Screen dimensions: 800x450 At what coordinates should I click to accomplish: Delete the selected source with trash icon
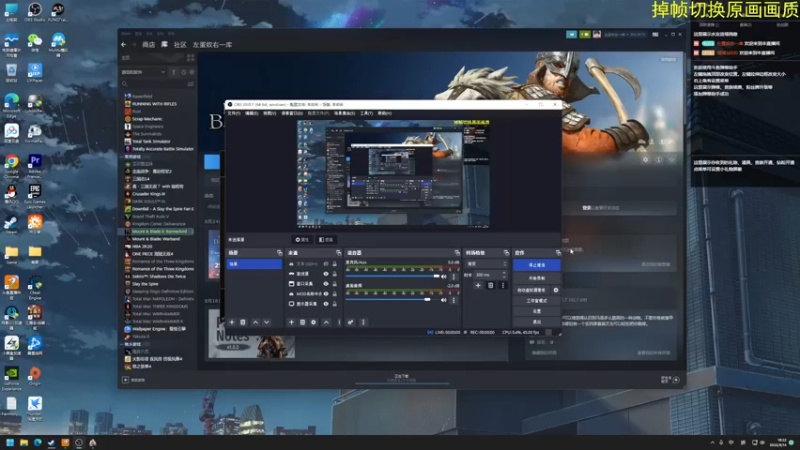[302, 322]
